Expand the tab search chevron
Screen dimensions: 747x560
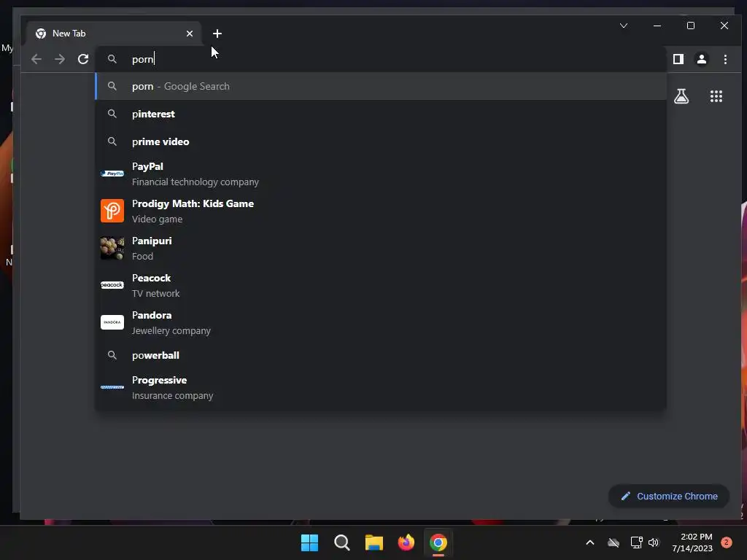tap(624, 26)
